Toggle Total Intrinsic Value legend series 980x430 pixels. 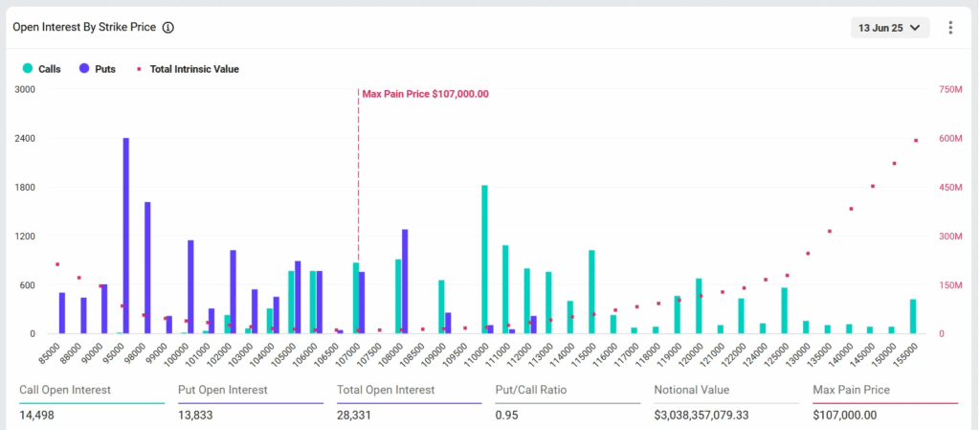188,69
